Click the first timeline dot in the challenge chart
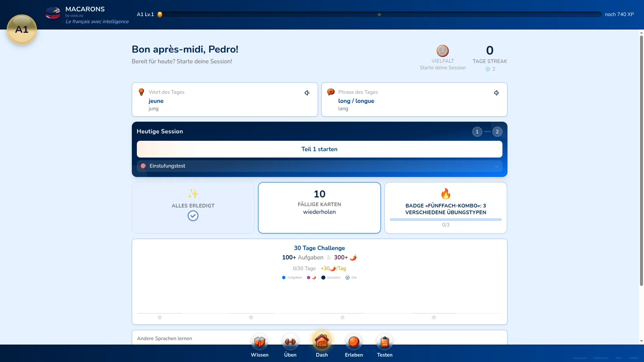Screen dimensions: 644x362 [x=160, y=317]
